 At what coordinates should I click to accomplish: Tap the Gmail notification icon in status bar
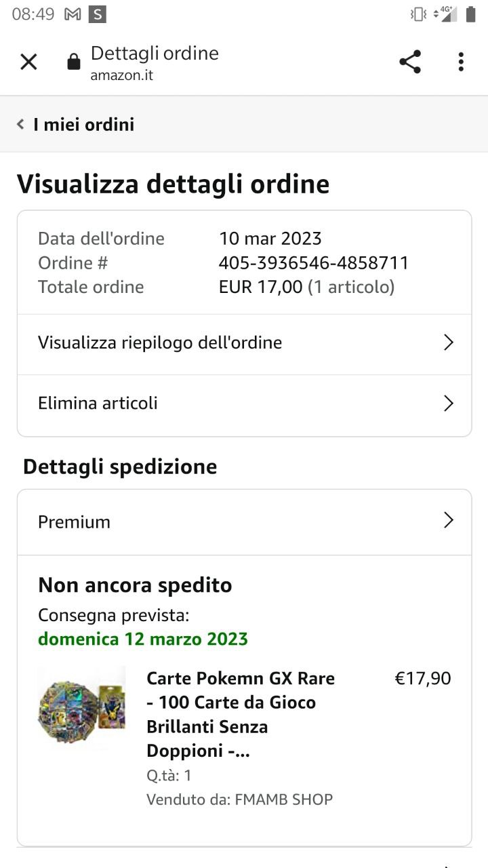point(73,14)
